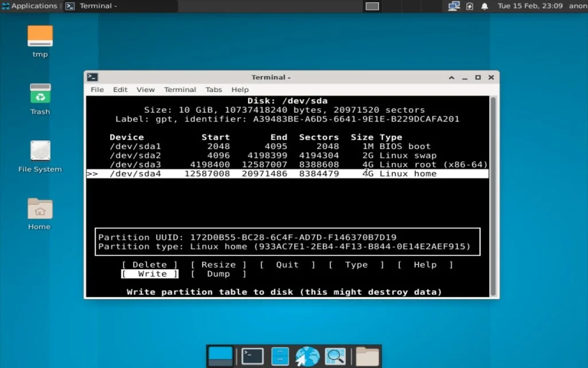Open the notification bell in the system tray
The width and height of the screenshot is (588, 368).
tap(484, 6)
